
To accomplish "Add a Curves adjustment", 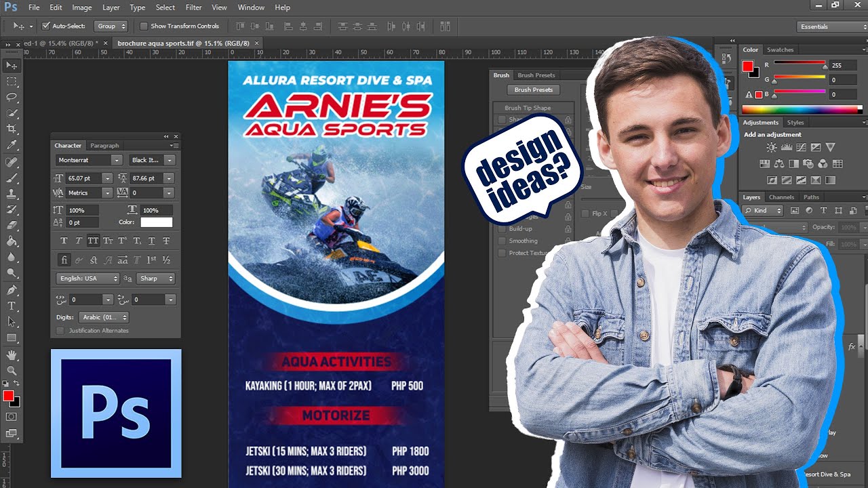I will [x=801, y=147].
